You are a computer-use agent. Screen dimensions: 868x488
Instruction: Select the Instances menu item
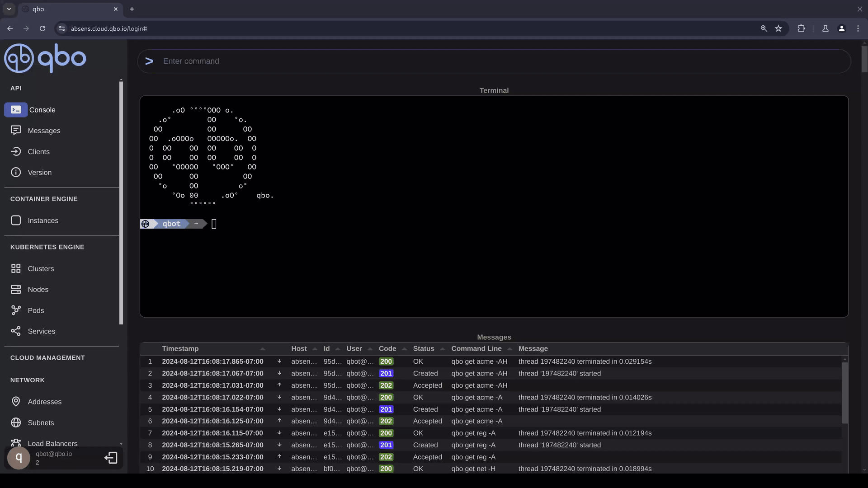pyautogui.click(x=43, y=221)
